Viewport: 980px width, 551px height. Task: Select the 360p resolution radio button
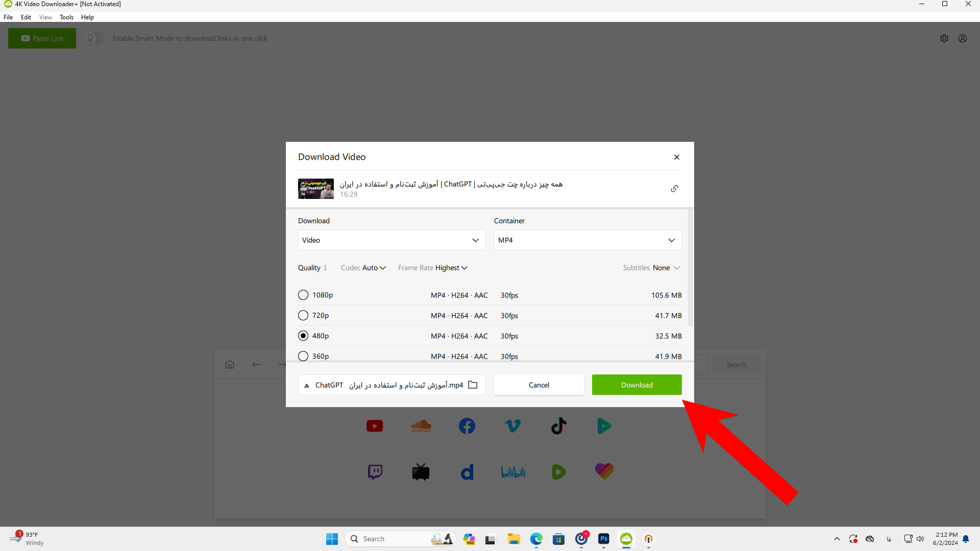click(302, 356)
